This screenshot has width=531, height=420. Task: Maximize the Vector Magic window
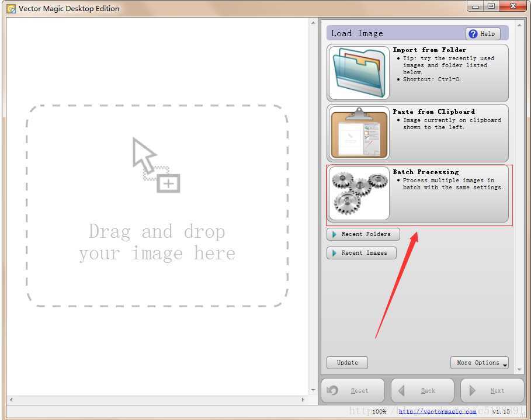click(491, 6)
